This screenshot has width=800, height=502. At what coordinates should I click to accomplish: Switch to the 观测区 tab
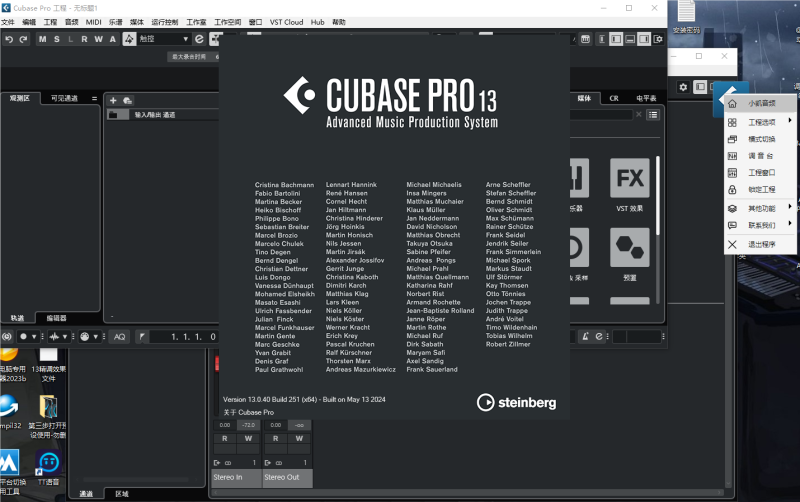[x=19, y=98]
